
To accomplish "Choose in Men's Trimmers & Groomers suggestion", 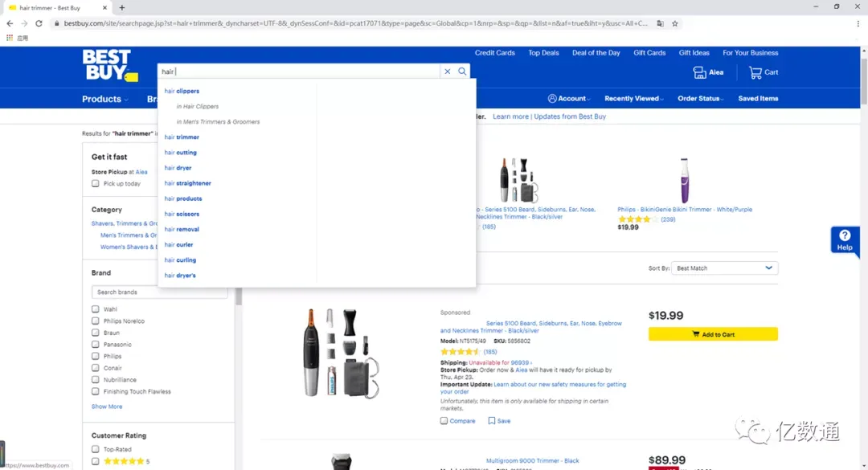I will pyautogui.click(x=218, y=122).
